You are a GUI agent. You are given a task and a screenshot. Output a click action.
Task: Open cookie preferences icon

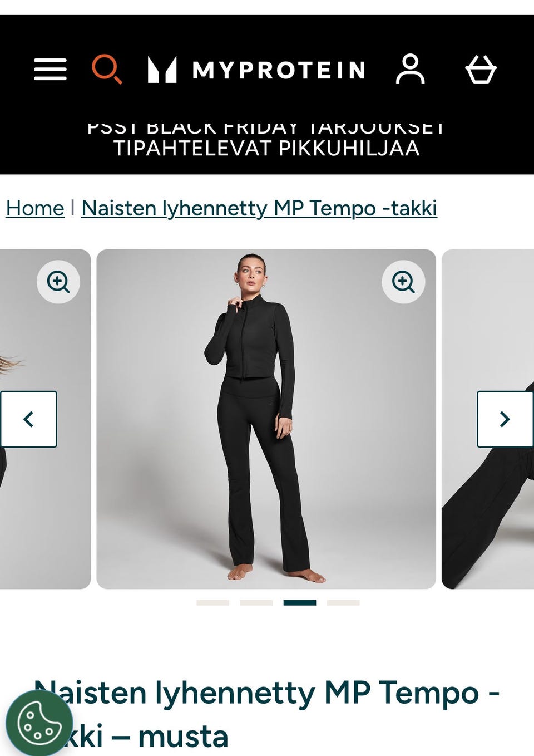[39, 723]
